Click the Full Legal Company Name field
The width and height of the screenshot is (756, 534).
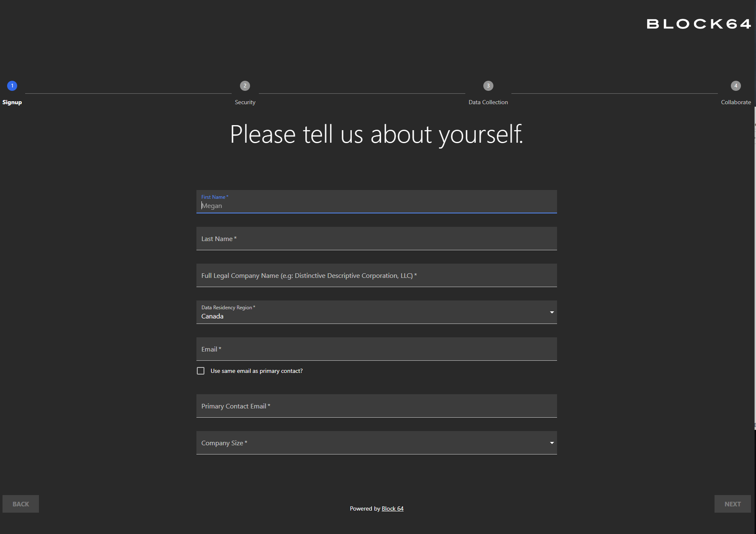376,275
